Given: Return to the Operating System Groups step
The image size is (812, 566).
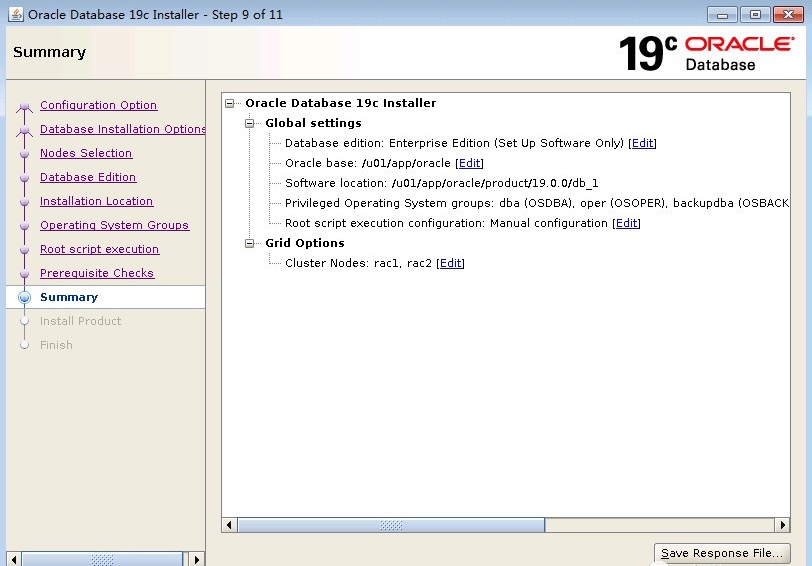Looking at the screenshot, I should [x=114, y=225].
